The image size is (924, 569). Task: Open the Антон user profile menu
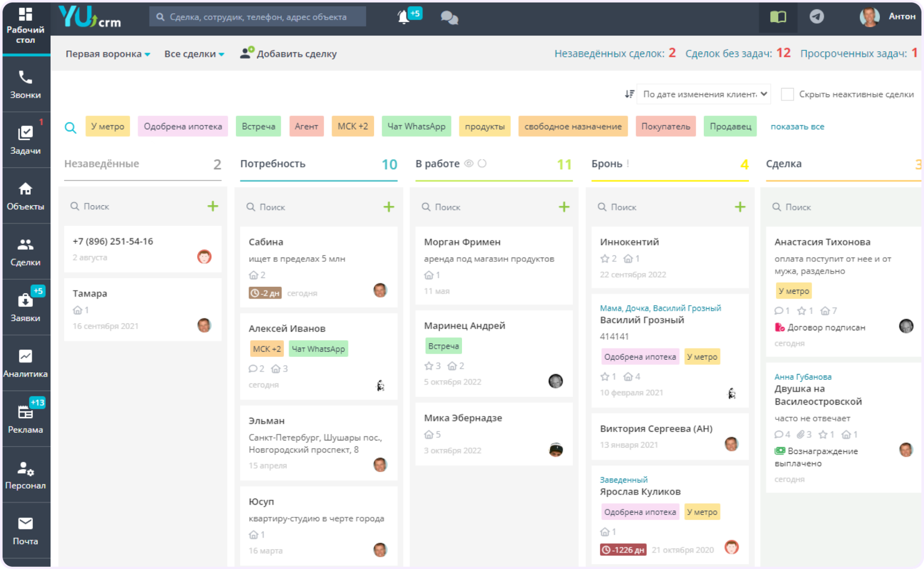[x=888, y=17]
